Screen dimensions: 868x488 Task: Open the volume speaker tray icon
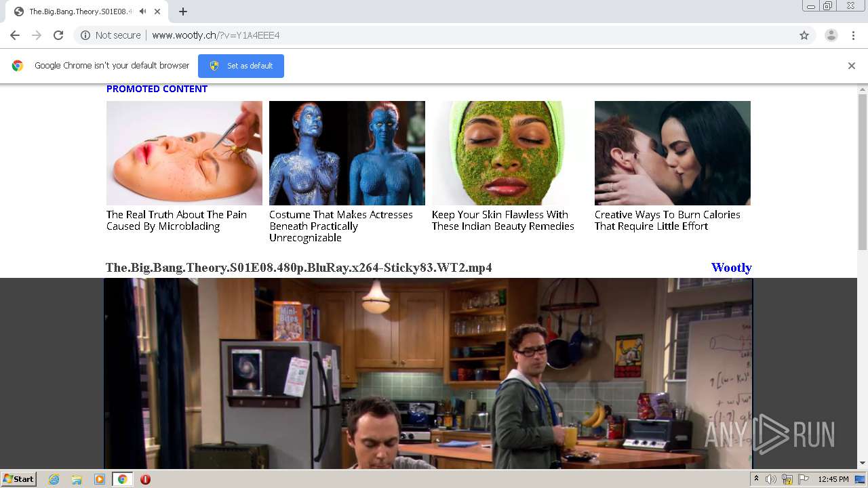point(771,479)
